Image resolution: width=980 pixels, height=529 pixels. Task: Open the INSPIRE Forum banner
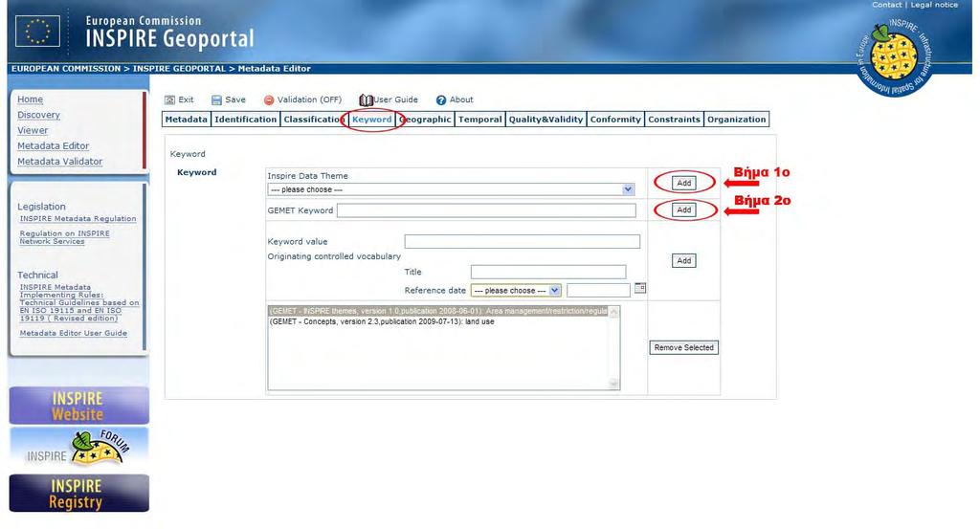click(x=78, y=448)
